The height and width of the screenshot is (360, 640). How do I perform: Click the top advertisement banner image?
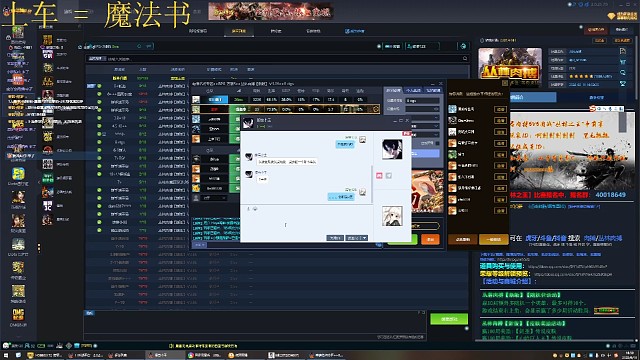pyautogui.click(x=271, y=11)
